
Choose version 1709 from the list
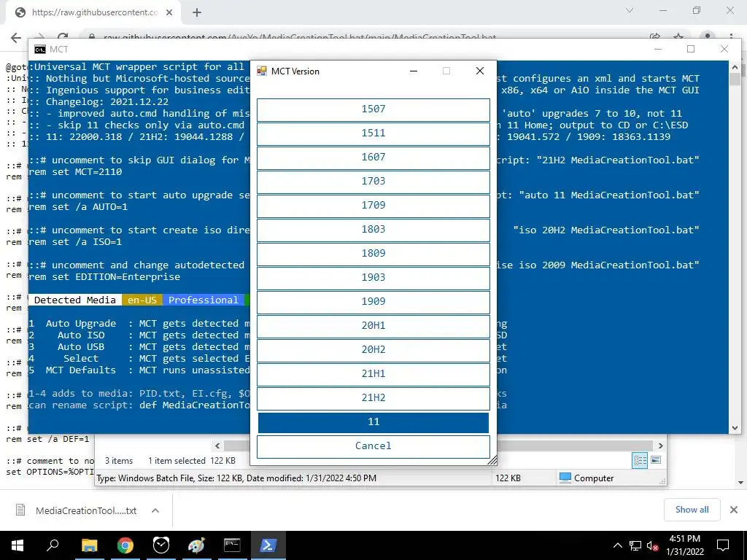coord(373,206)
